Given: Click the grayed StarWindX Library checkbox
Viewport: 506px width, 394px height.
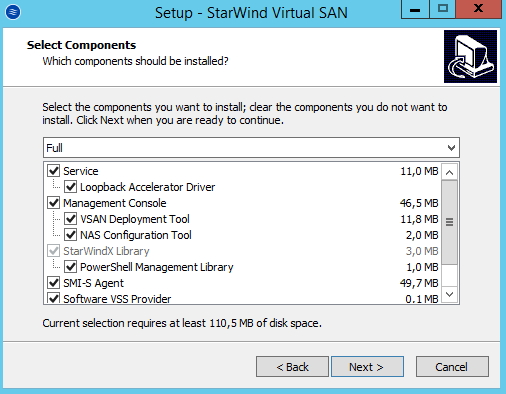Looking at the screenshot, I should coord(54,251).
